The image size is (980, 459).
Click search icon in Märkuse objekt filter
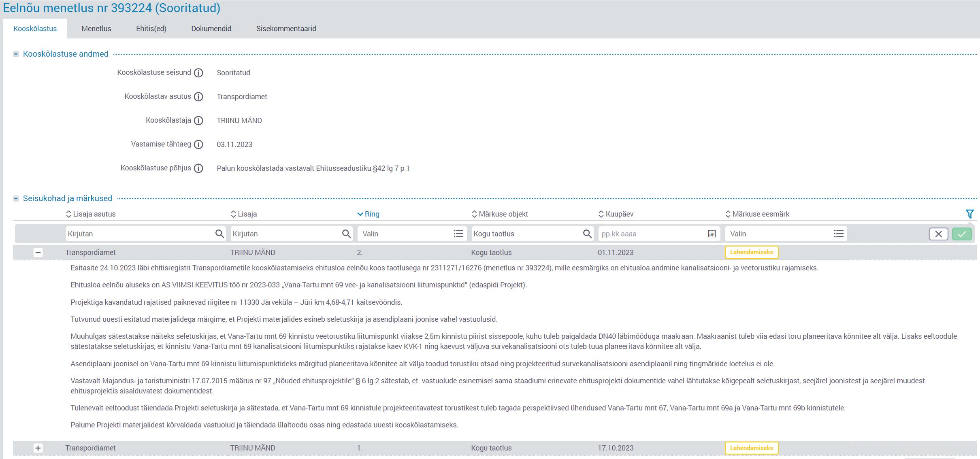click(x=587, y=234)
